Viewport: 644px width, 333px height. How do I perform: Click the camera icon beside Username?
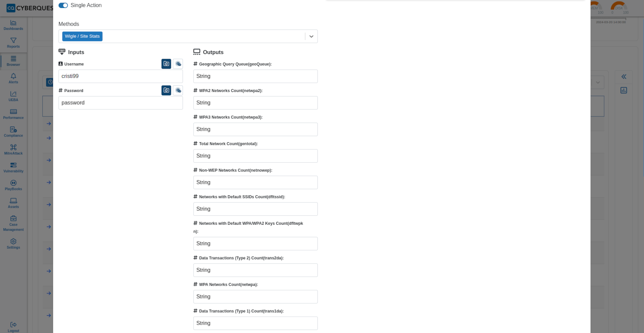point(166,64)
